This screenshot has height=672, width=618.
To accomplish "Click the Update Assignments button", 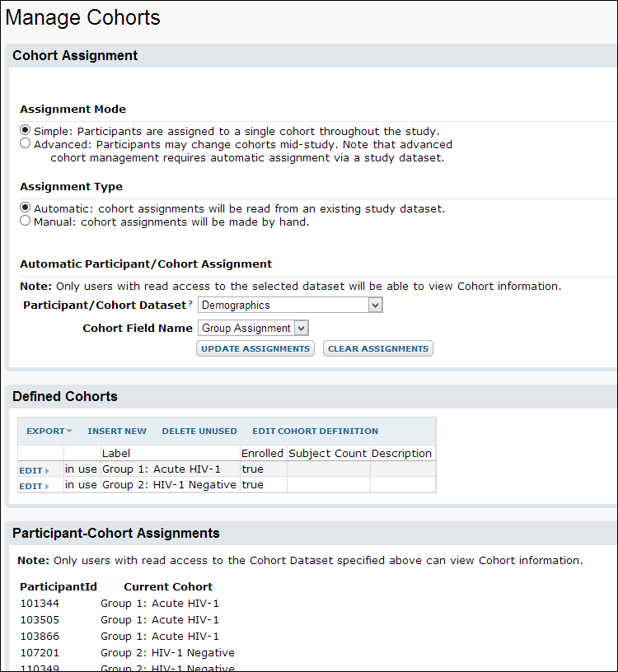I will tap(255, 349).
